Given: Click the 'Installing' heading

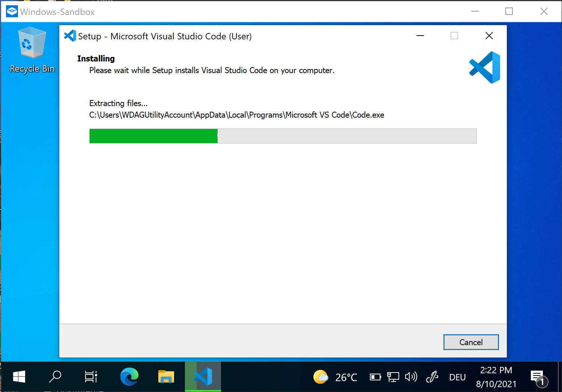Looking at the screenshot, I should (96, 58).
